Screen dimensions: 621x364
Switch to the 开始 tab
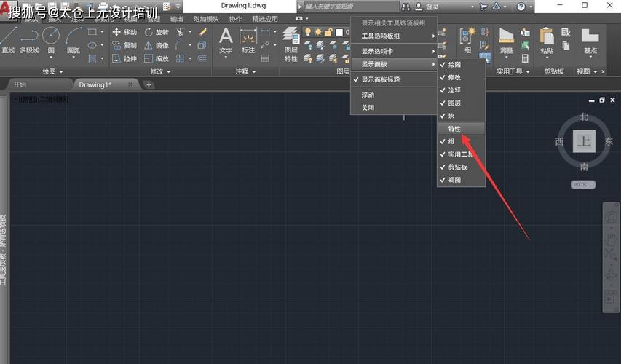pos(20,84)
